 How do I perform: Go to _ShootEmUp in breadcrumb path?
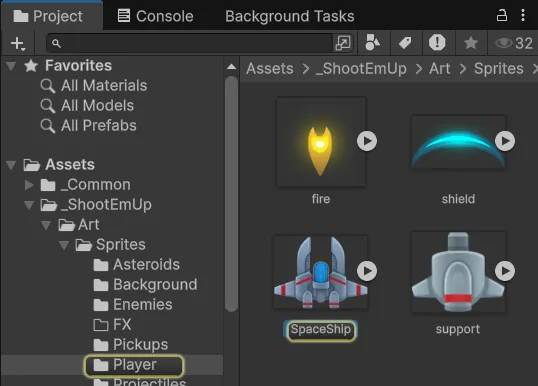pyautogui.click(x=361, y=69)
